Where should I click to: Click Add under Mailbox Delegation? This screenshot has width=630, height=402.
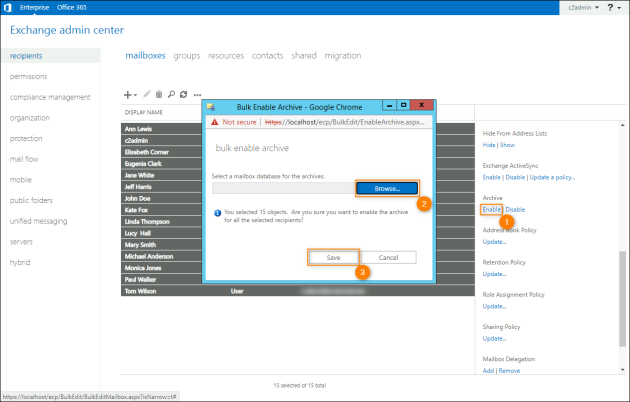click(488, 371)
